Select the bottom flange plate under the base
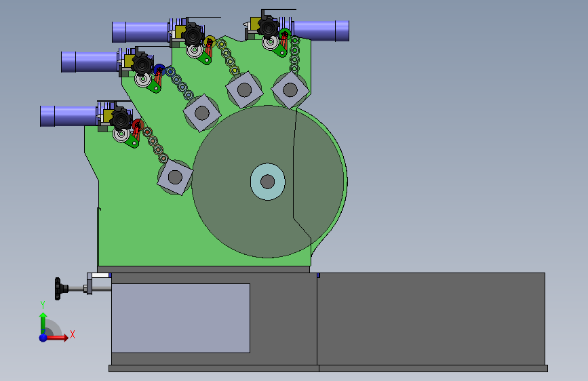 328,369
